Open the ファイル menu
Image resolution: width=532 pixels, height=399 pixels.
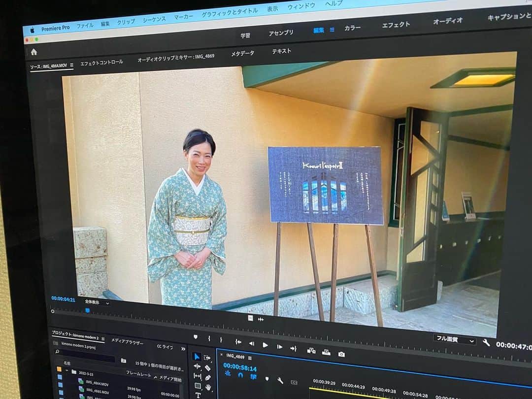(x=85, y=26)
